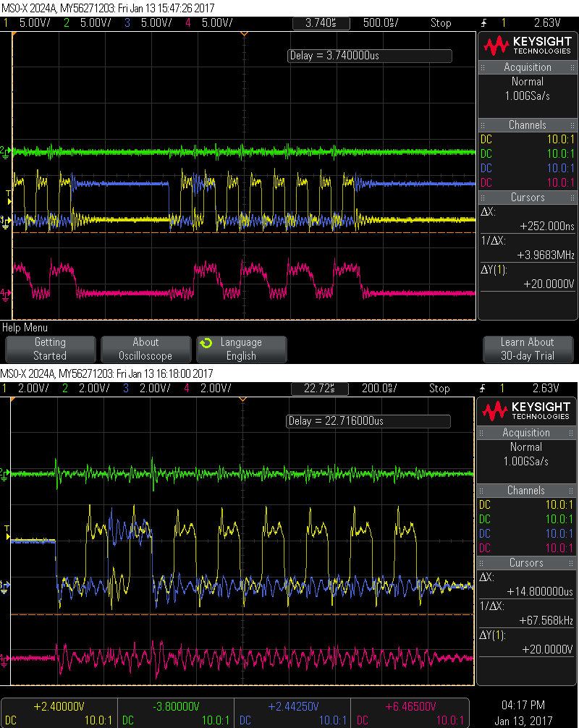This screenshot has height=728, width=579.
Task: Click the circular arrow icon on Language softkey
Action: tap(206, 342)
